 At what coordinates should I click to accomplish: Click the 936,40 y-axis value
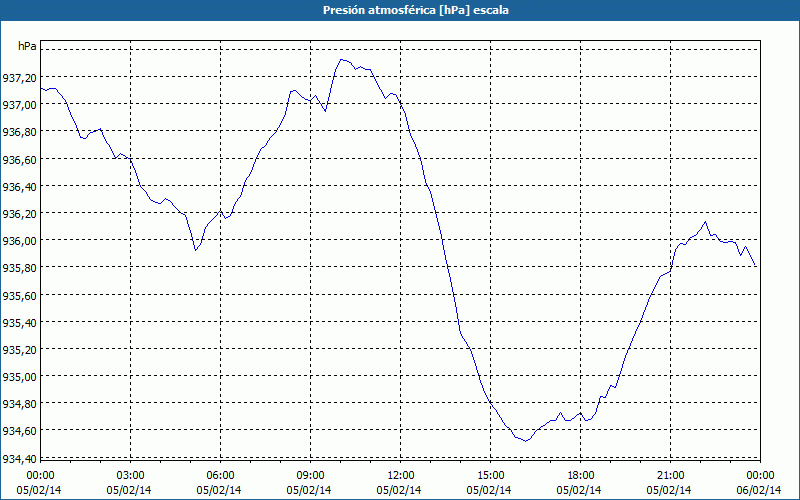19,186
